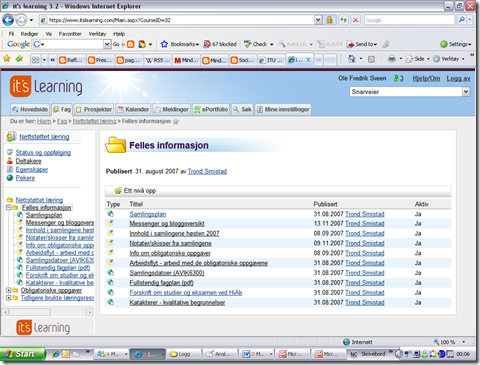Click the Egenskaper link in sidebar
480x365 pixels.
tap(32, 169)
